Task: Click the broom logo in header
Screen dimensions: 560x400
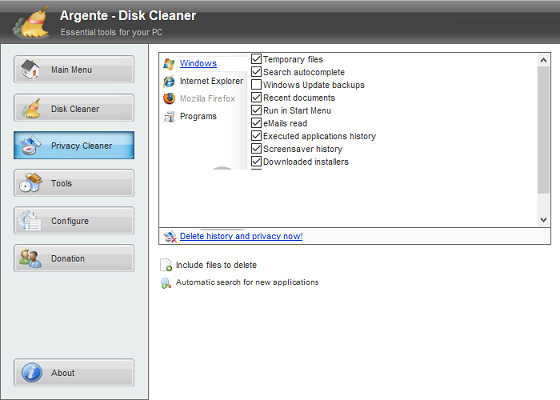Action: tap(32, 23)
